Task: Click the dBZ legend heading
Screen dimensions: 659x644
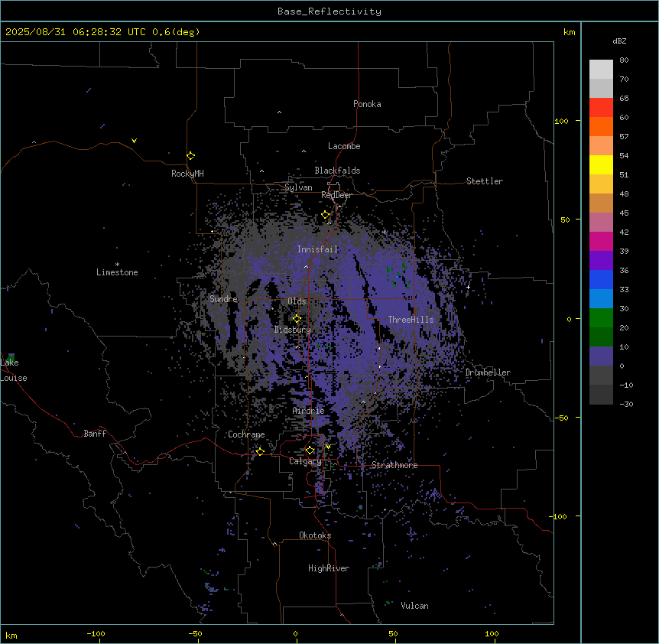Action: (619, 41)
